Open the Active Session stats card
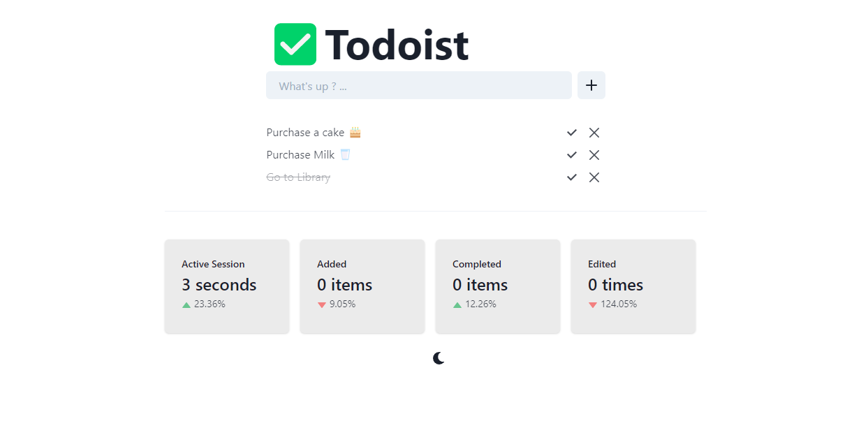 point(227,286)
